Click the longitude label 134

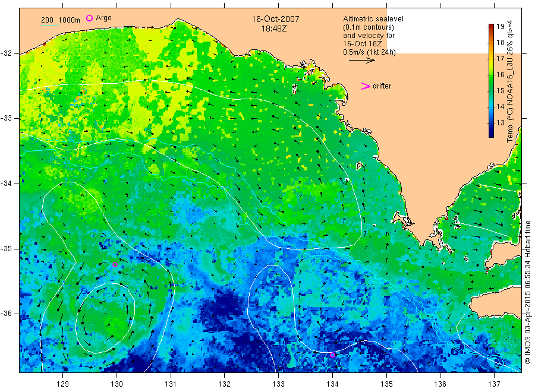click(332, 384)
